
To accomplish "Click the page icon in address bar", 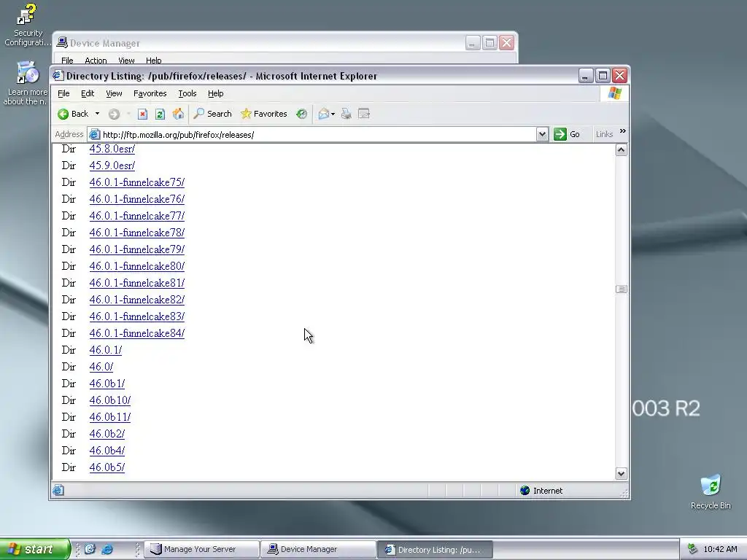I will tap(94, 135).
